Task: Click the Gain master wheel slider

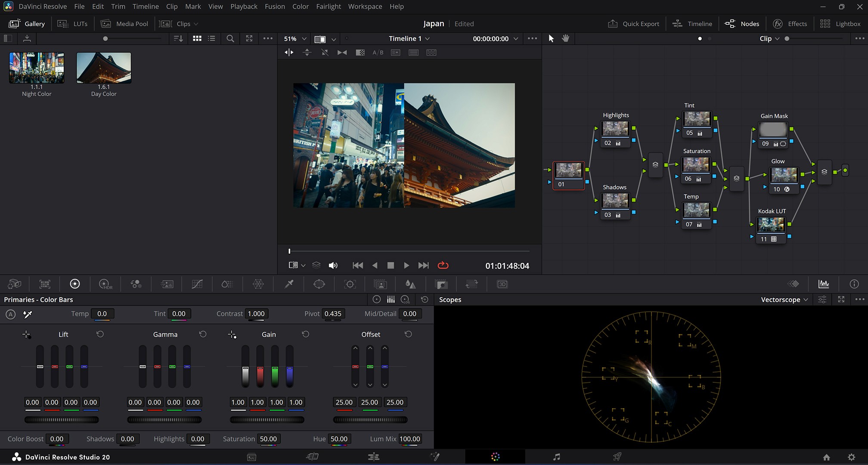Action: (x=267, y=420)
